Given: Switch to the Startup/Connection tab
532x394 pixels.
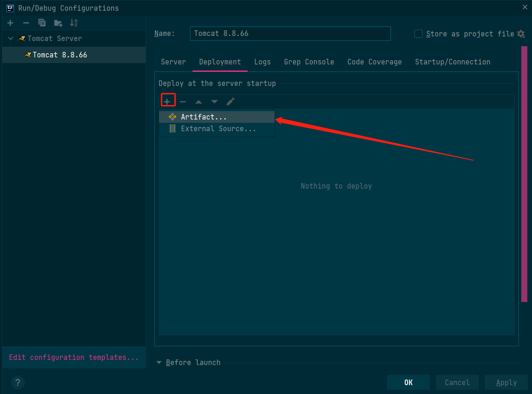Looking at the screenshot, I should [452, 62].
